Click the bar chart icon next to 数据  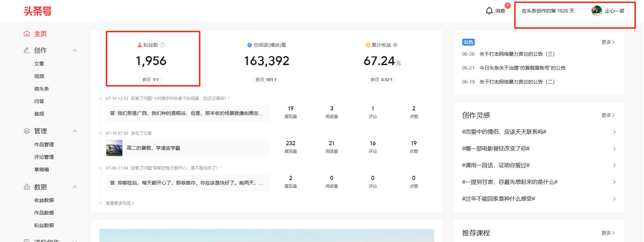[27, 187]
